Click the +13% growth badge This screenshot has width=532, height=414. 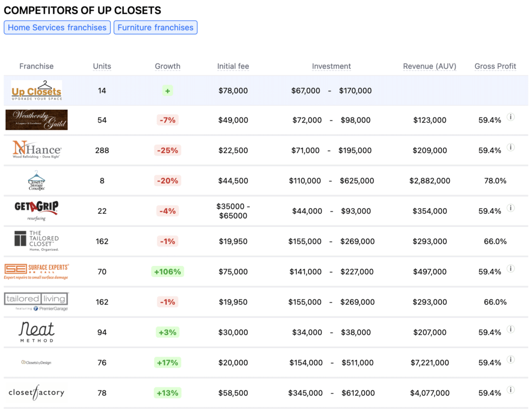(x=168, y=393)
